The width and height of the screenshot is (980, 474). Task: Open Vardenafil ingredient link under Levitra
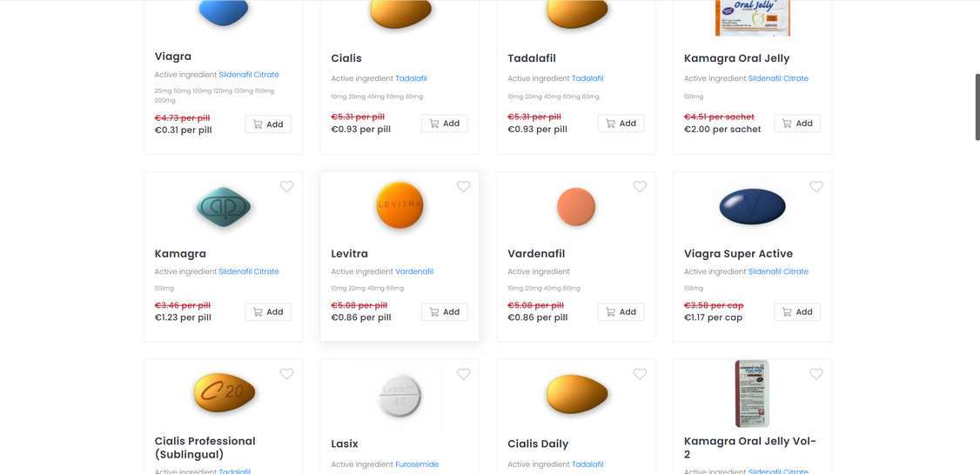[x=414, y=271]
